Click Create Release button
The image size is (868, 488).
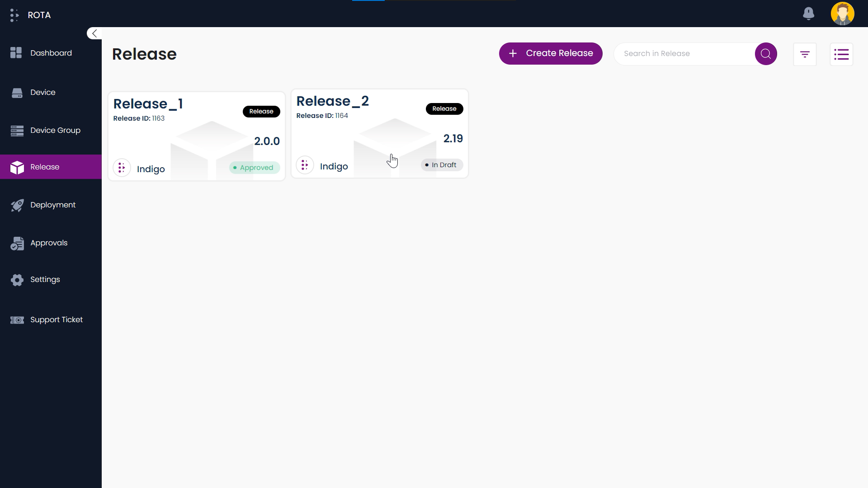(x=551, y=53)
